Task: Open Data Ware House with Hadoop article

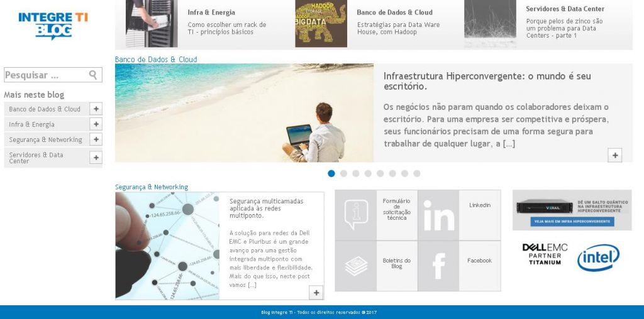Action: 398,28
